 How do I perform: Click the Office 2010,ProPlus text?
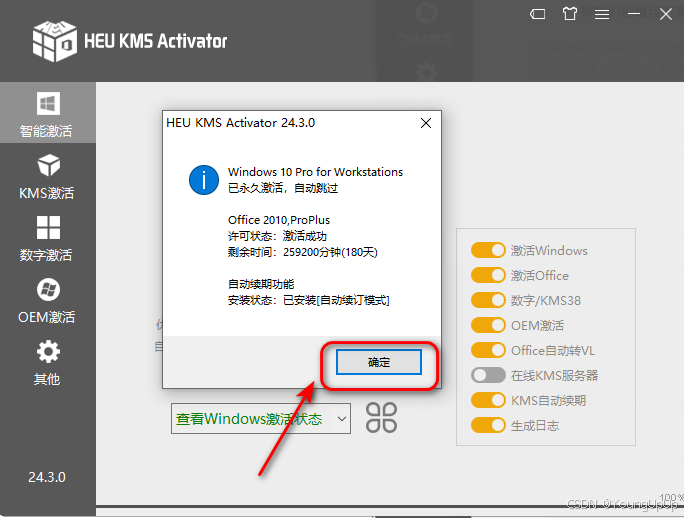point(279,220)
